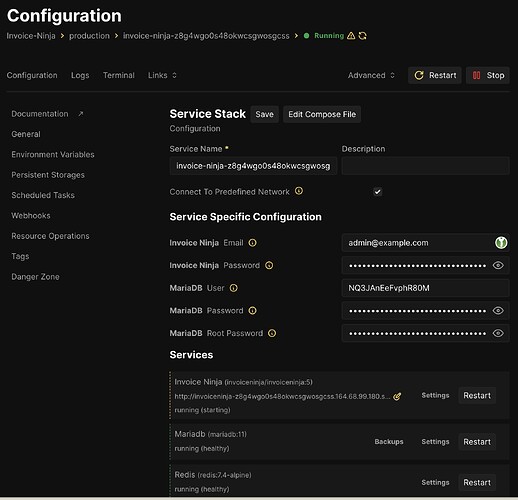Open Settings for Mariadb service

click(435, 442)
